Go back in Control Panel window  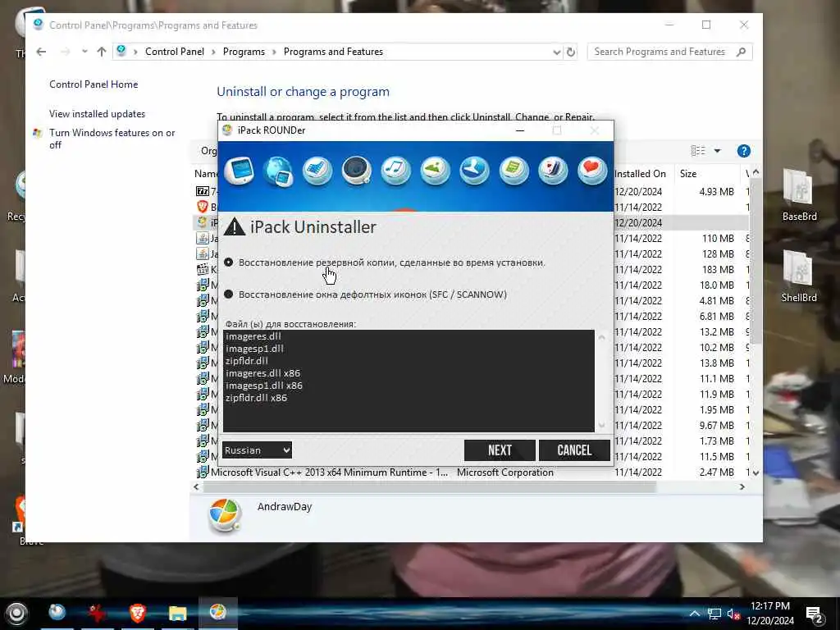(41, 52)
